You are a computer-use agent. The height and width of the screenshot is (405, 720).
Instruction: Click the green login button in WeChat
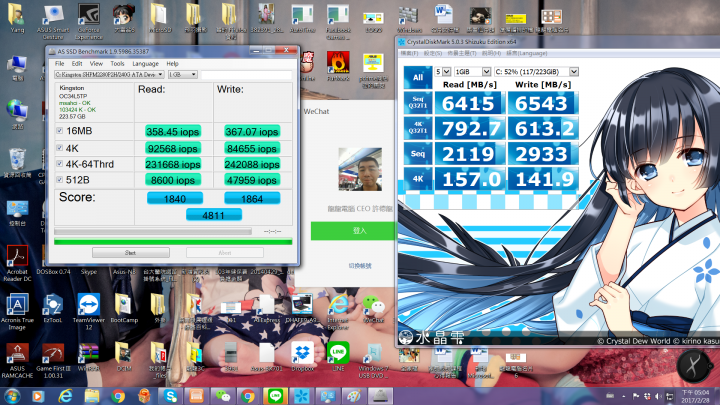(353, 231)
